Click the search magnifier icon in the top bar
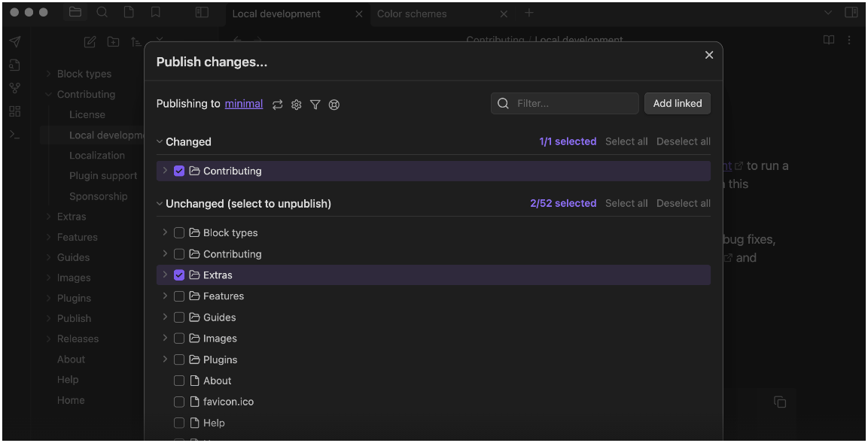 point(102,12)
